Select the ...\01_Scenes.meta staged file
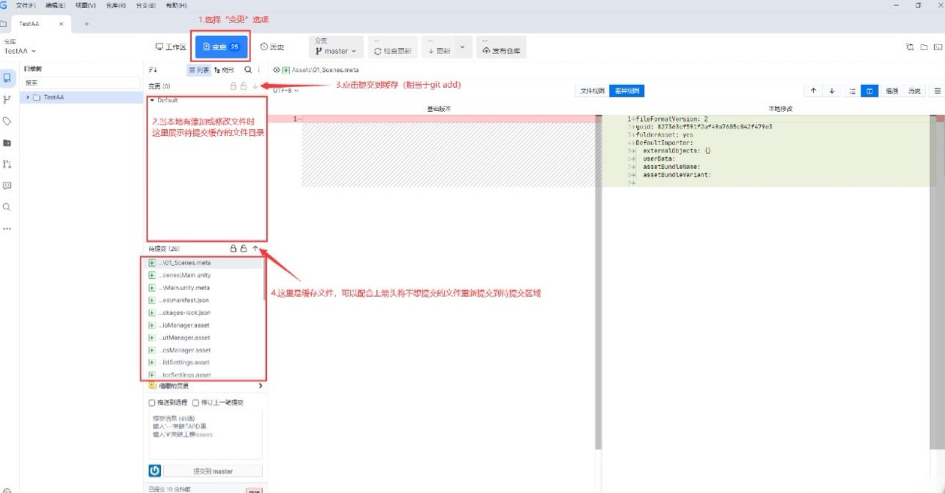Screen dimensions: 945x493 (205, 263)
